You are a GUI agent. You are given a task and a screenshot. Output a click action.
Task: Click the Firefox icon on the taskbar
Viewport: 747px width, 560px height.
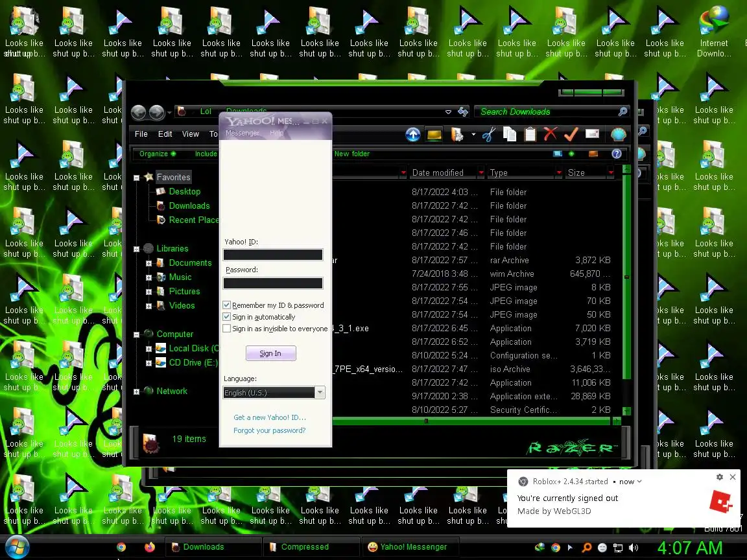[150, 547]
